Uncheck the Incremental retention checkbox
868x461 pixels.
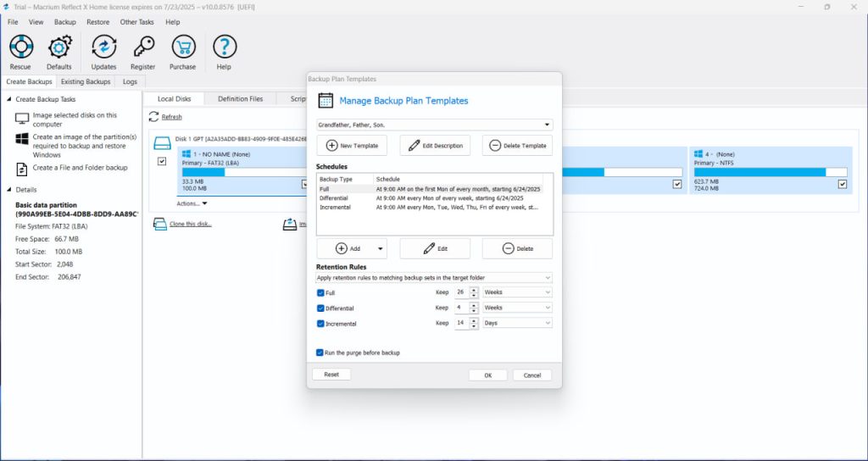click(320, 324)
